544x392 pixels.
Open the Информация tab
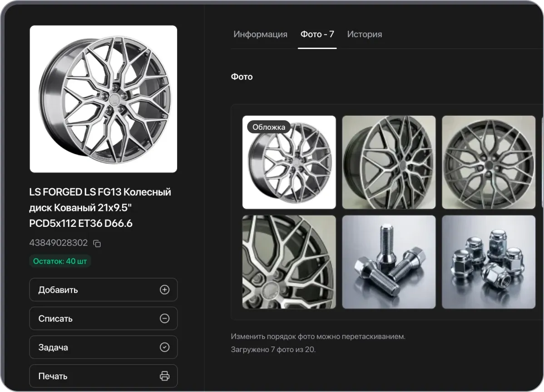tap(260, 34)
